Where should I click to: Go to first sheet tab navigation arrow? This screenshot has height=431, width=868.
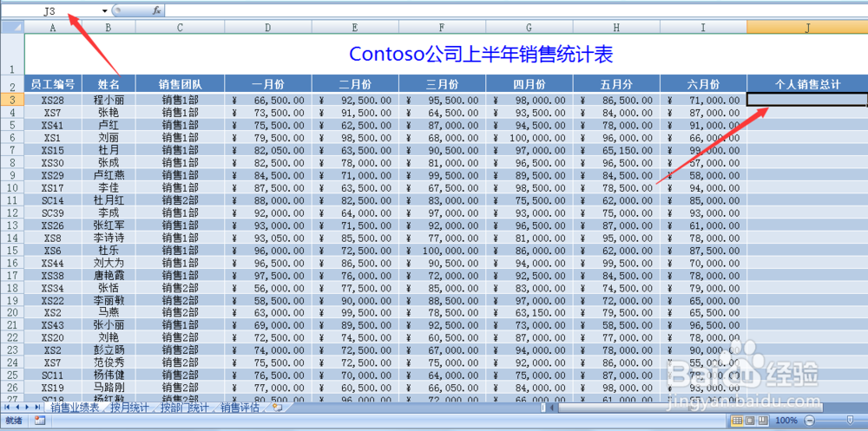tap(7, 408)
